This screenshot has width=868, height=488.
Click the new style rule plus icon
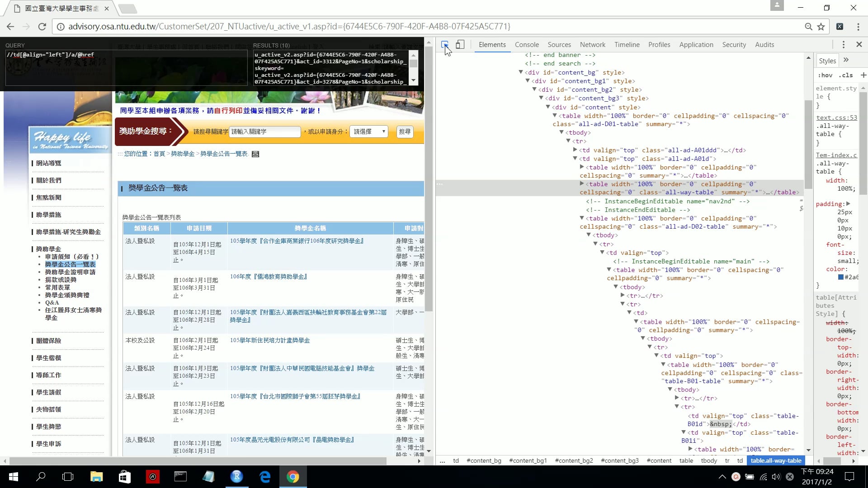tap(863, 75)
